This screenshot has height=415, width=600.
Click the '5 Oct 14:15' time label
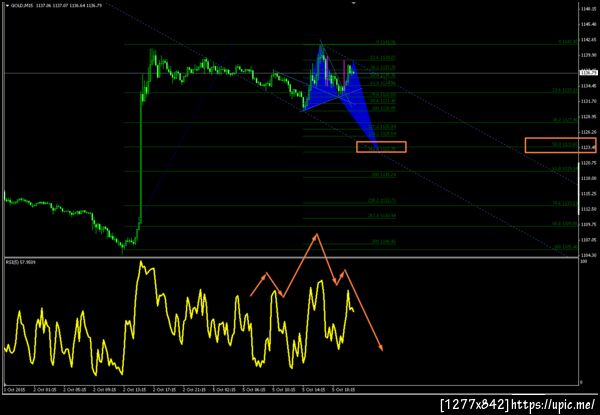[x=315, y=390]
